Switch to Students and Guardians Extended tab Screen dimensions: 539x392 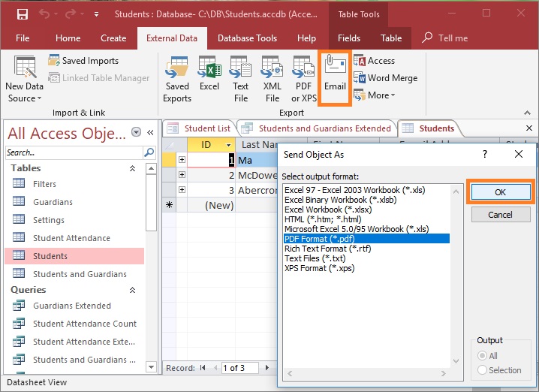tap(317, 128)
